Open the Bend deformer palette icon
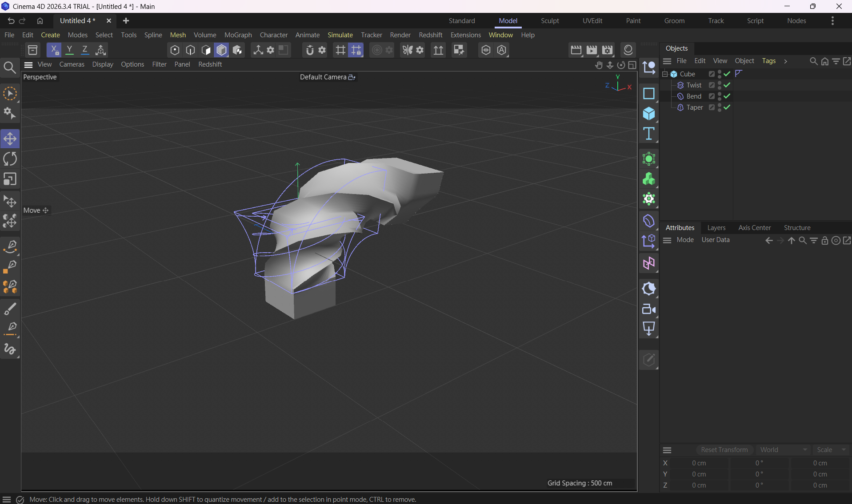 coord(649,221)
